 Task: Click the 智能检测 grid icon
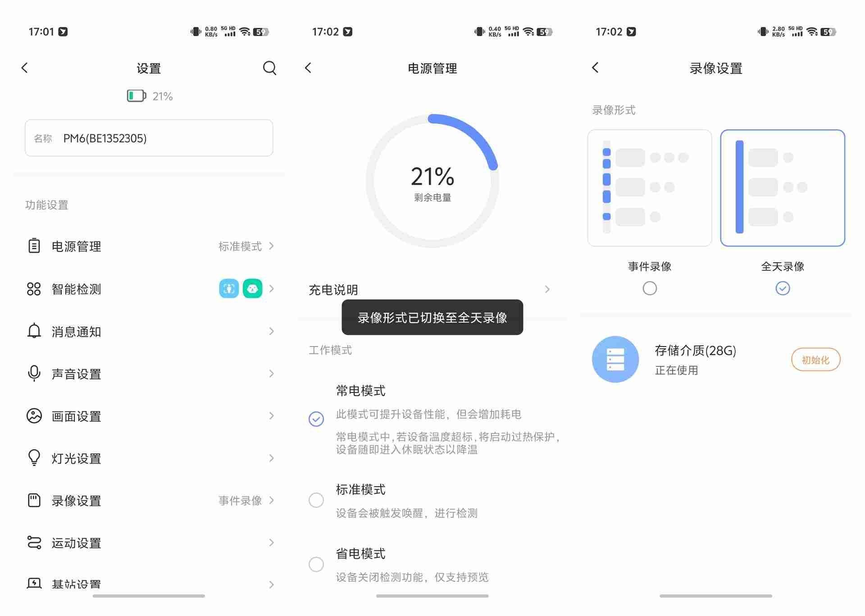[33, 289]
